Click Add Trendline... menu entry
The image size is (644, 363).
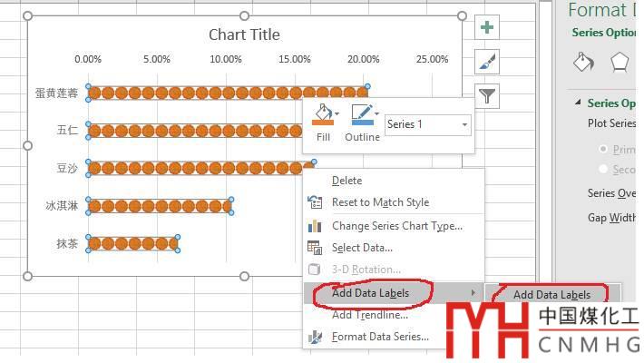(369, 315)
